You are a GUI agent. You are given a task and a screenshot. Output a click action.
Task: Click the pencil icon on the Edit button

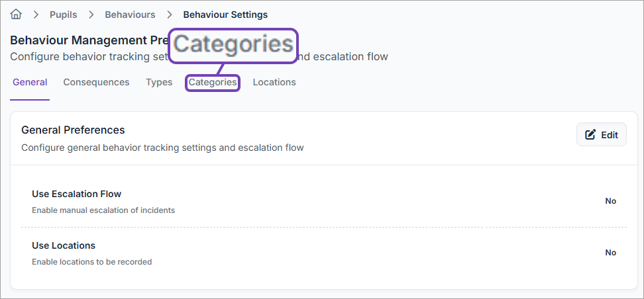pos(590,135)
